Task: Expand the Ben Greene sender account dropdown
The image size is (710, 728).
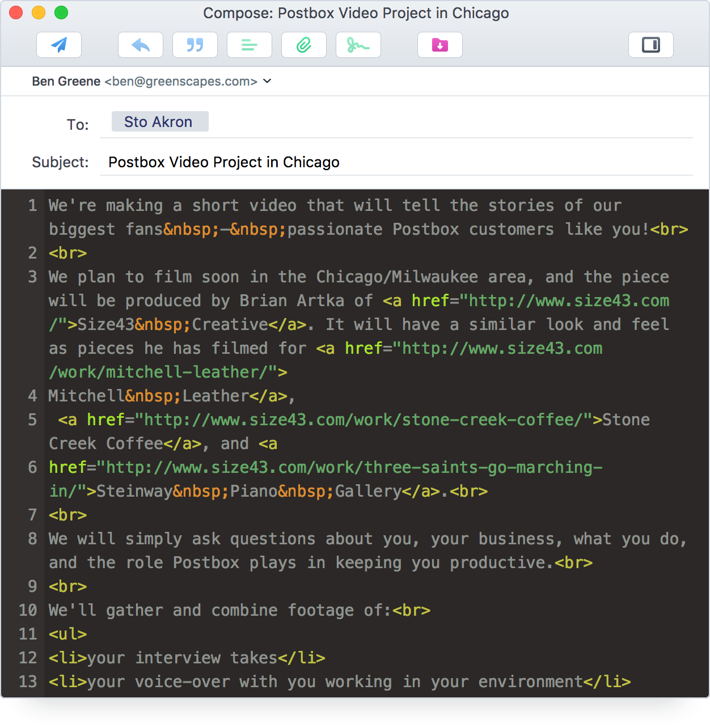Action: point(267,81)
